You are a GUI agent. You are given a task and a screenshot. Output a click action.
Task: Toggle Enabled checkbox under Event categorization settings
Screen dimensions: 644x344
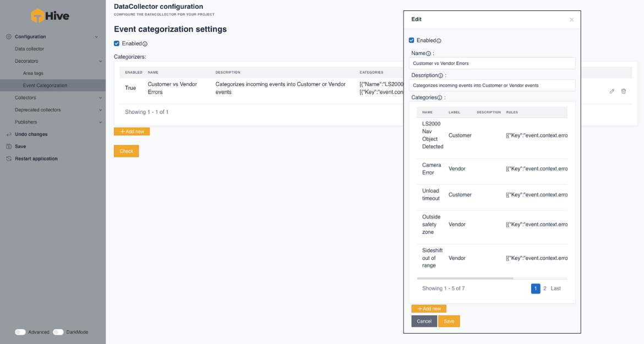click(x=117, y=43)
